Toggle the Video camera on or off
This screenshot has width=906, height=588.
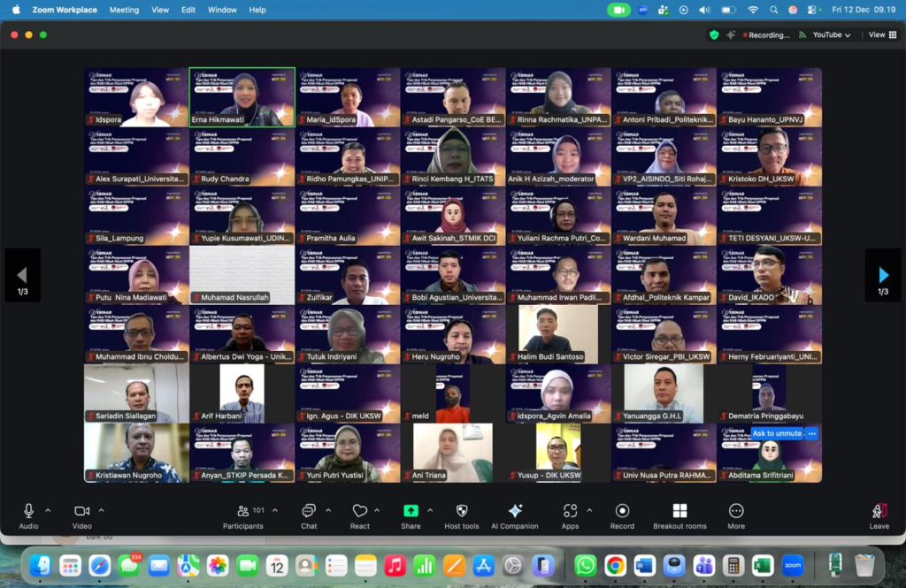(x=81, y=511)
